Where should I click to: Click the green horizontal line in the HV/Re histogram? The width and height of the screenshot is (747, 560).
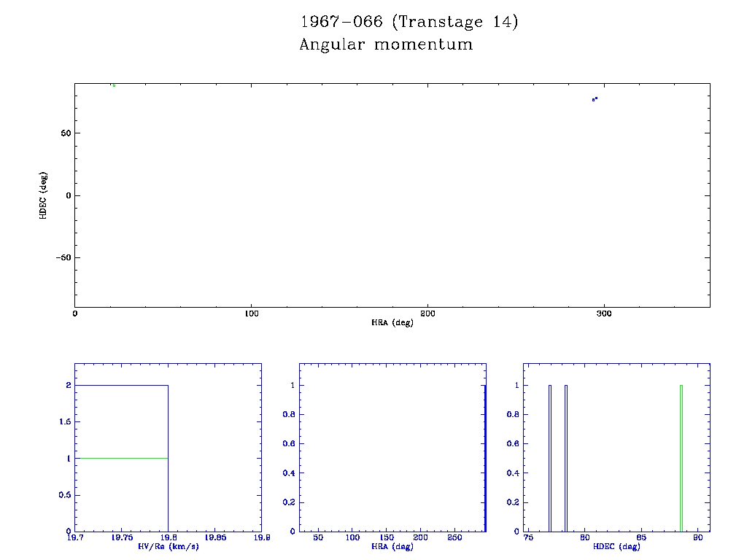(x=121, y=458)
